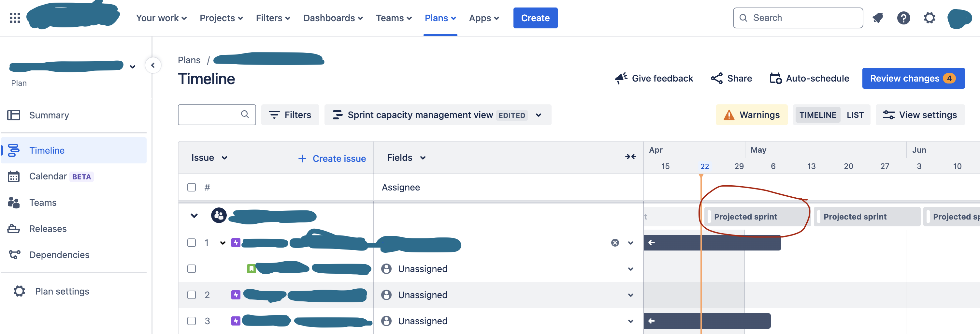Open View settings
This screenshot has height=334, width=980.
coord(920,115)
